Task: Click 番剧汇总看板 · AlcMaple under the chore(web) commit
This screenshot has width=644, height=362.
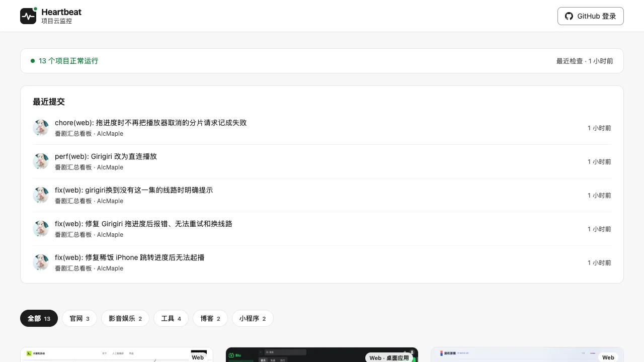Action: tap(89, 134)
